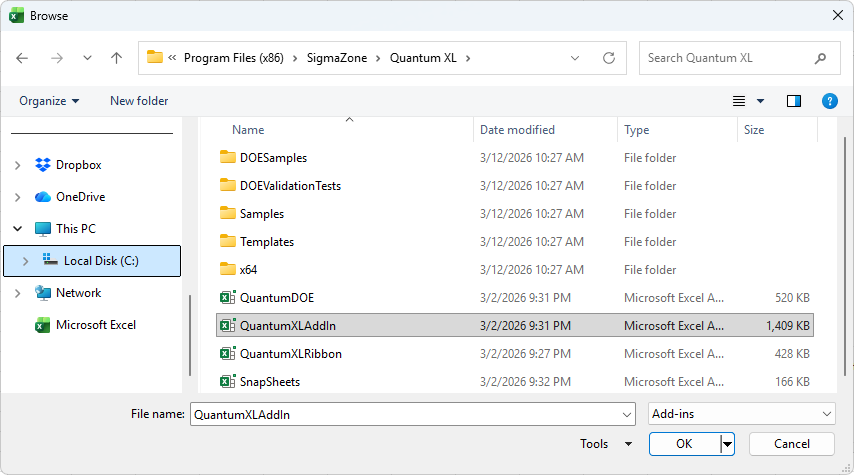
Task: Expand the OneDrive tree node
Action: 17,197
